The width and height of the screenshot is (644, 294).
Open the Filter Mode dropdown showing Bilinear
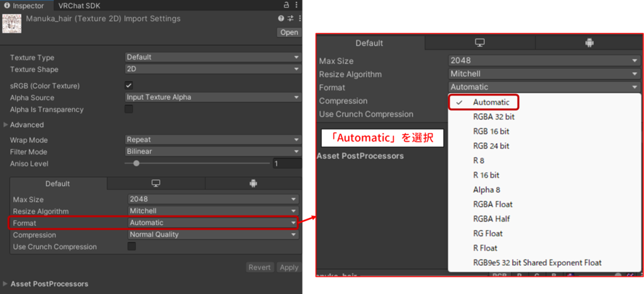pos(213,151)
